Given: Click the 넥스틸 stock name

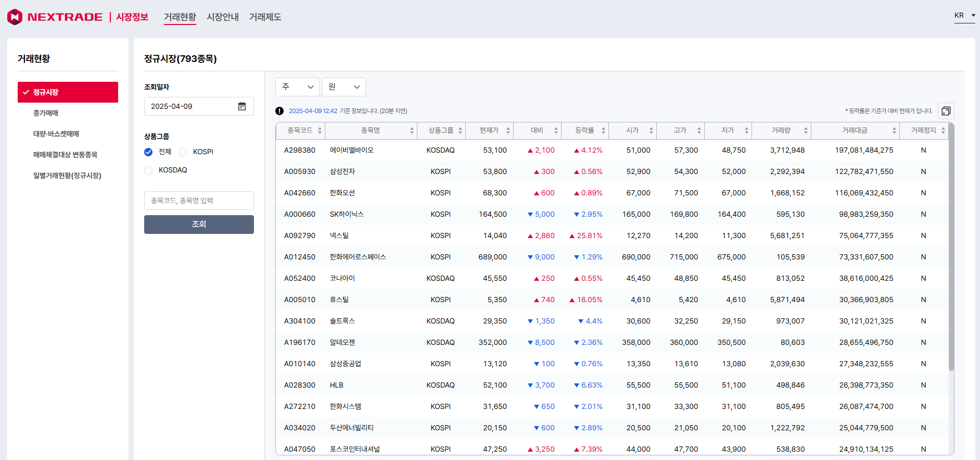Looking at the screenshot, I should click(x=339, y=235).
